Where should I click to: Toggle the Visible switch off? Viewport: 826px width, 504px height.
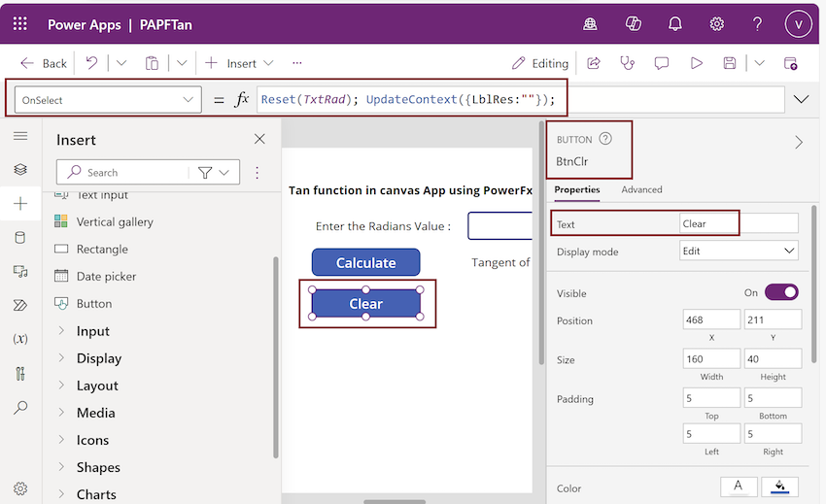[x=781, y=292]
